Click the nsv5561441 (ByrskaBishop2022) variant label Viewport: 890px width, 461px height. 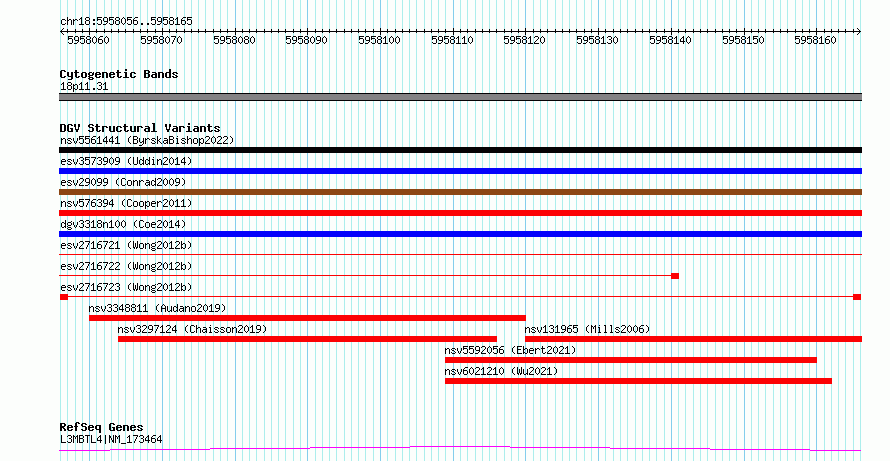coord(147,140)
